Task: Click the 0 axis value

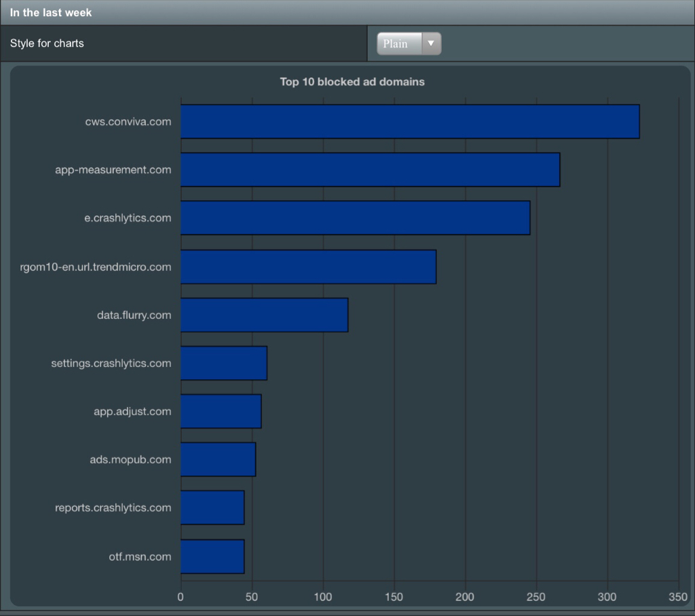Action: (x=181, y=597)
